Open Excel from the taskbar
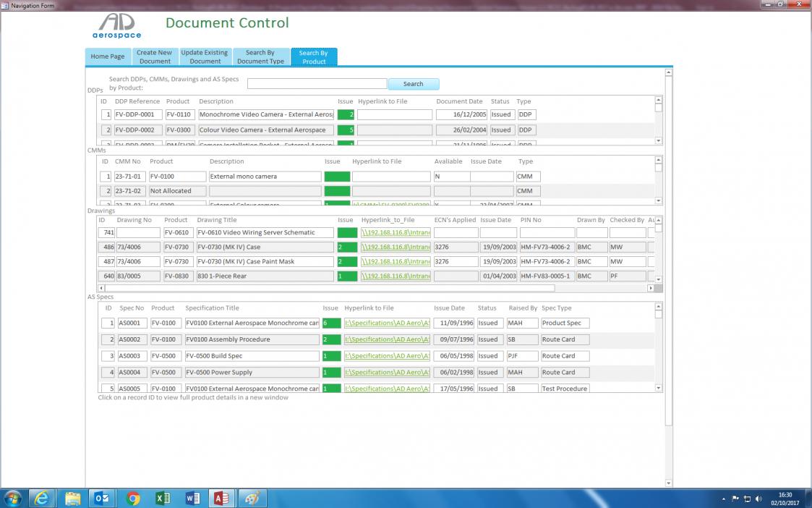Image resolution: width=812 pixels, height=508 pixels. click(x=163, y=498)
